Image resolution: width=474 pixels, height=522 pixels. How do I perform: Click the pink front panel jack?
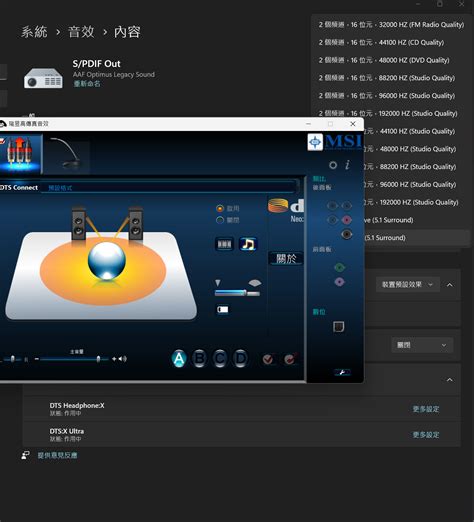click(339, 282)
